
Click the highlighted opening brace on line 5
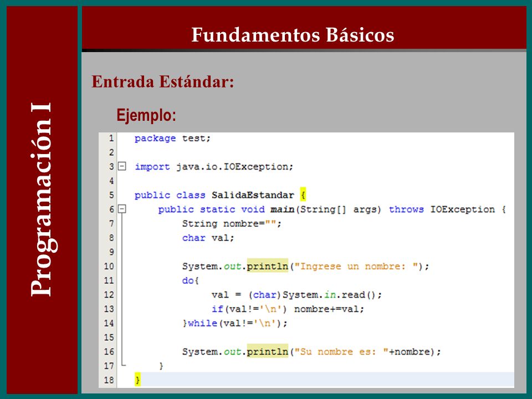pos(303,195)
